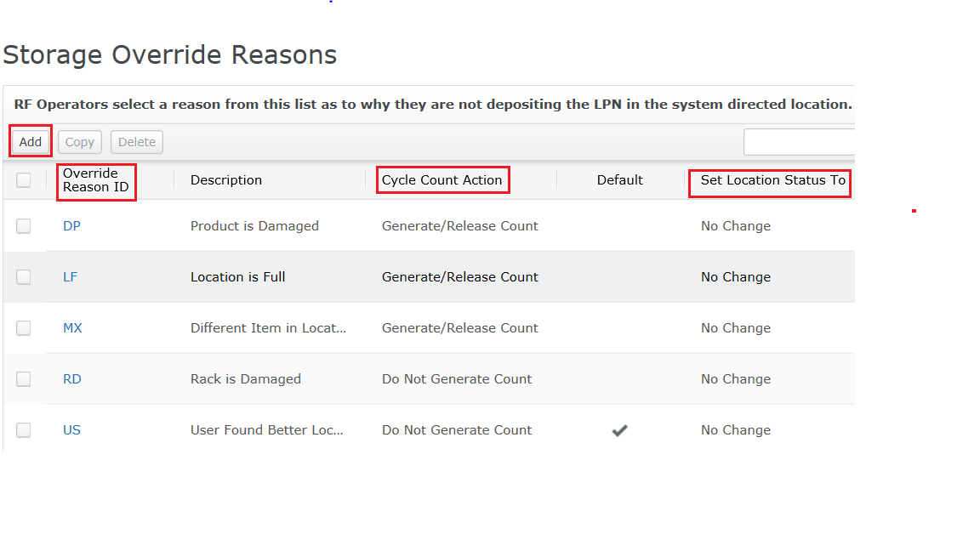The height and width of the screenshot is (551, 980).
Task: Click Set Location Status To header
Action: tap(772, 180)
